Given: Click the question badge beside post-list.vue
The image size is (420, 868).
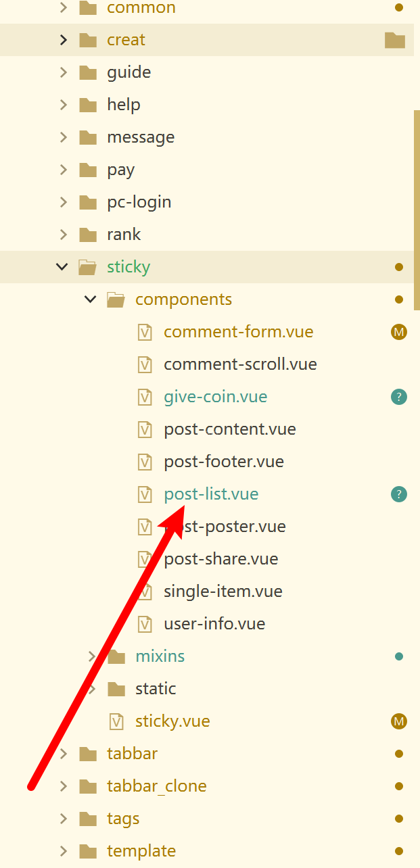Looking at the screenshot, I should pyautogui.click(x=399, y=494).
